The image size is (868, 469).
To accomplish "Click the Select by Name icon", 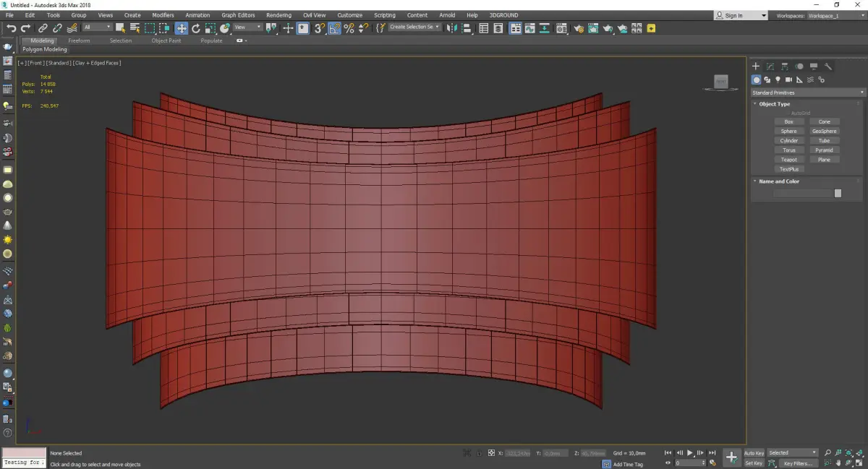I will pos(135,28).
